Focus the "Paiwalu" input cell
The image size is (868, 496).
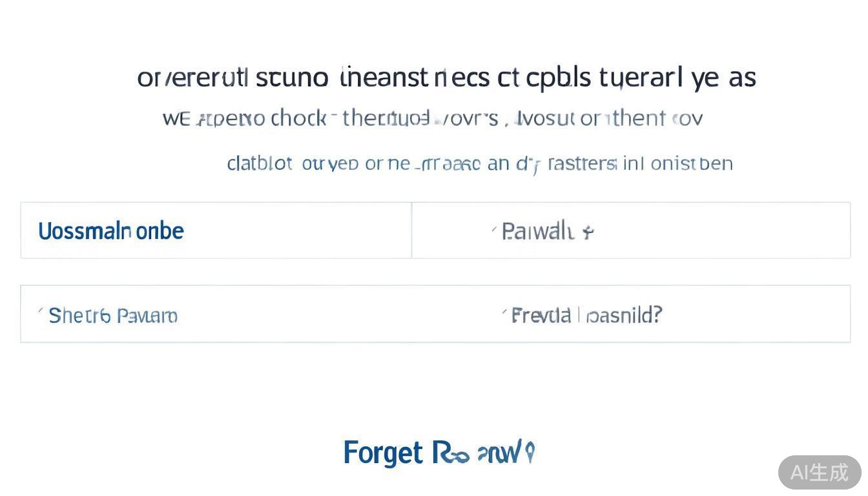tap(630, 231)
